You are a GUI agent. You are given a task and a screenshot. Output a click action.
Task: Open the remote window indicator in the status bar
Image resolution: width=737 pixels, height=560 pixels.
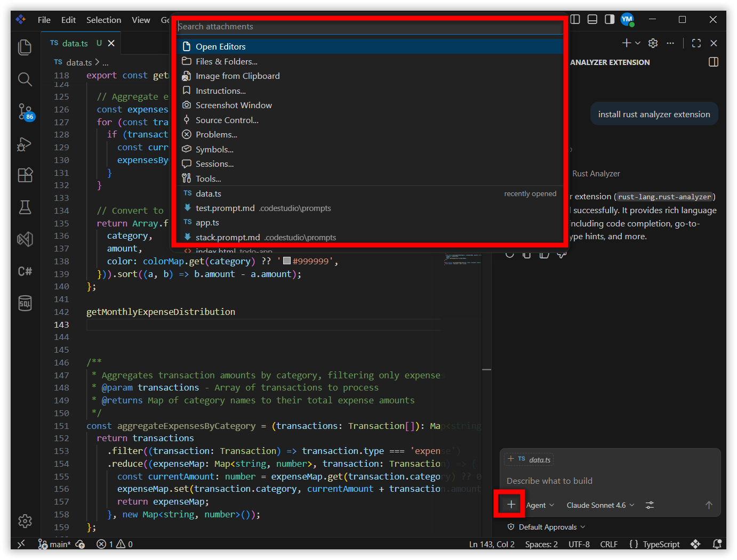point(21,544)
